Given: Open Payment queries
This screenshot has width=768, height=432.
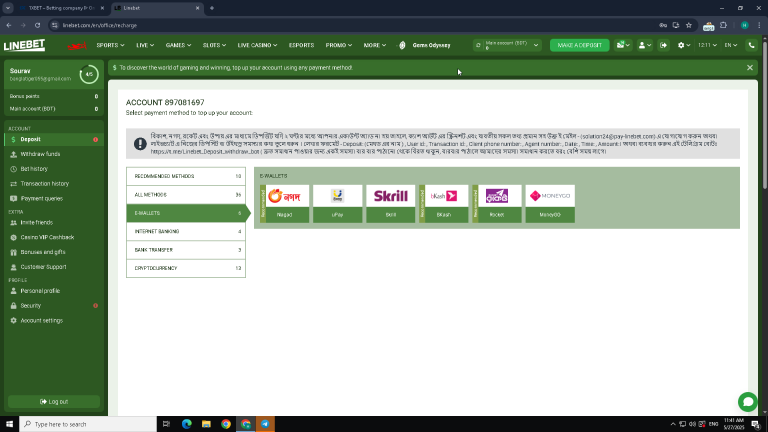Looking at the screenshot, I should [x=54, y=198].
